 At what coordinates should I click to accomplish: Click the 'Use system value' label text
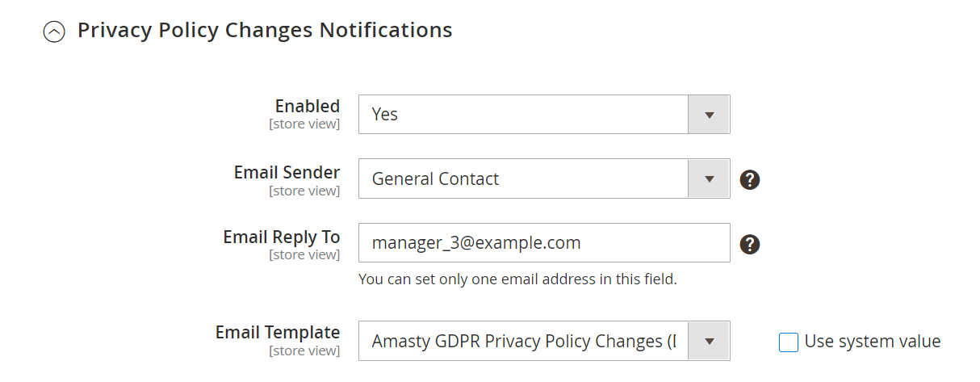tap(873, 342)
